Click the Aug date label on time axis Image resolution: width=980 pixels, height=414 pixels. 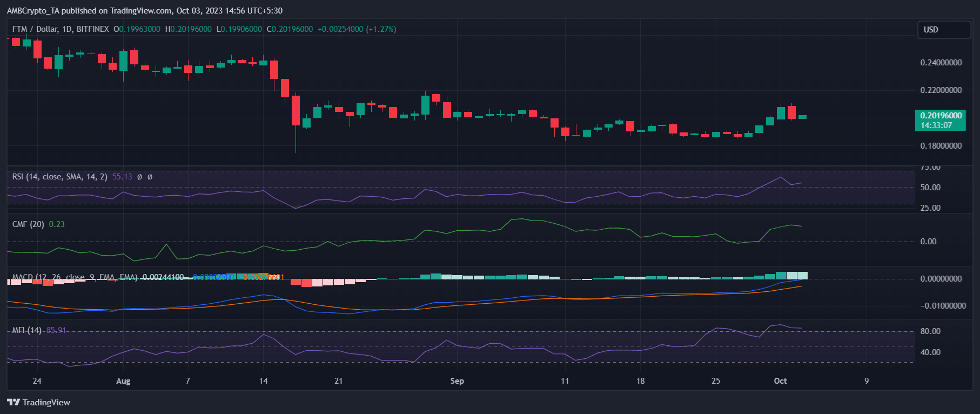point(123,381)
